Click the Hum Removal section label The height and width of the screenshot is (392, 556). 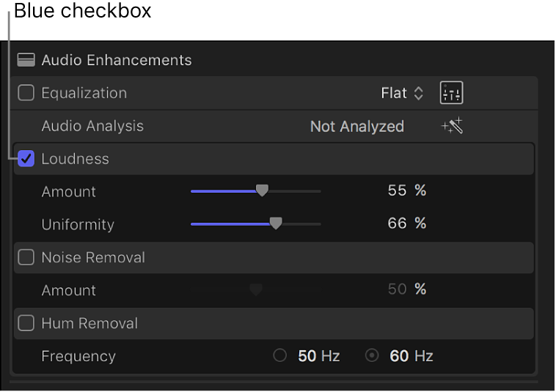click(x=89, y=323)
